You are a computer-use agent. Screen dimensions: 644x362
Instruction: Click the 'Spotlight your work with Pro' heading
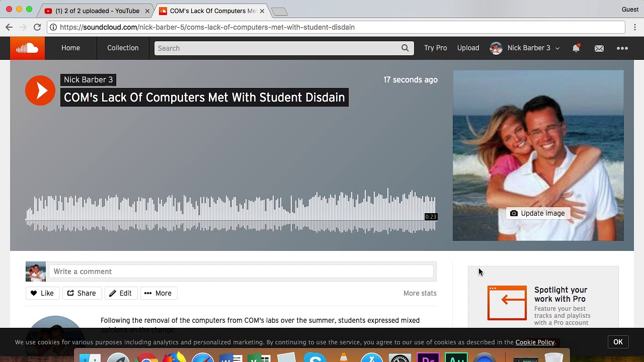[x=560, y=295]
